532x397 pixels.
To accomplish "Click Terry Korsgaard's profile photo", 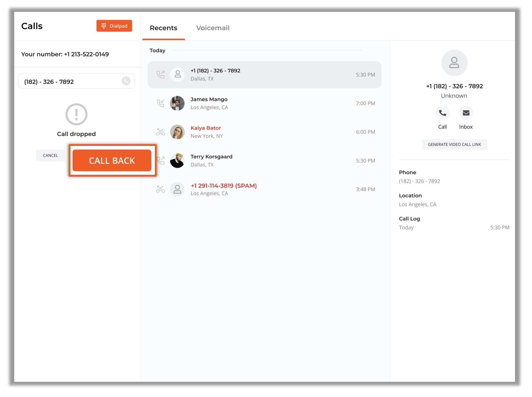I will click(177, 161).
